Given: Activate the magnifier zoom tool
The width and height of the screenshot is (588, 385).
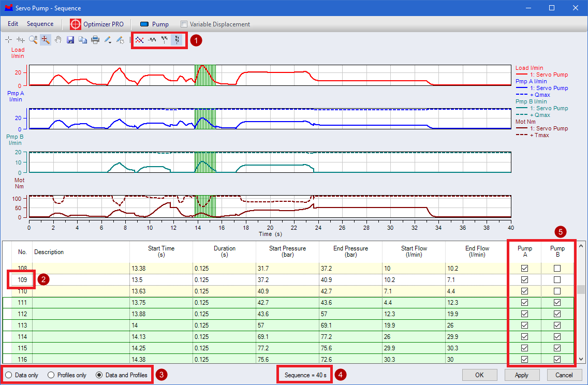Looking at the screenshot, I should (x=33, y=40).
